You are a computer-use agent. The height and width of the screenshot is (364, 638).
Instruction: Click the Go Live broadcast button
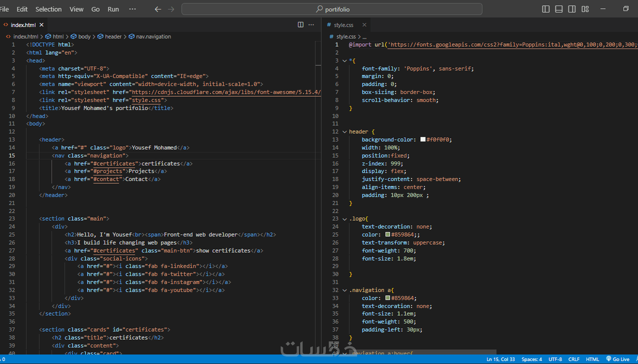coord(618,359)
